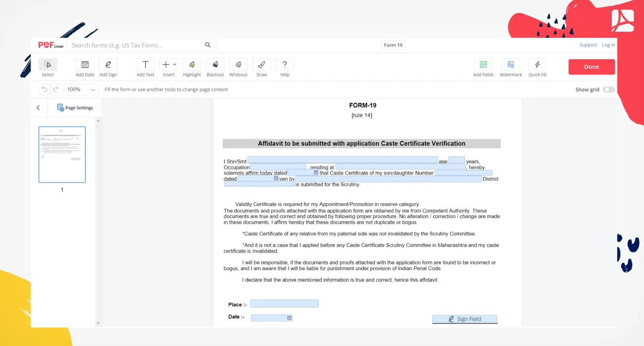Open Help from the toolbar
The width and height of the screenshot is (644, 346).
point(285,68)
